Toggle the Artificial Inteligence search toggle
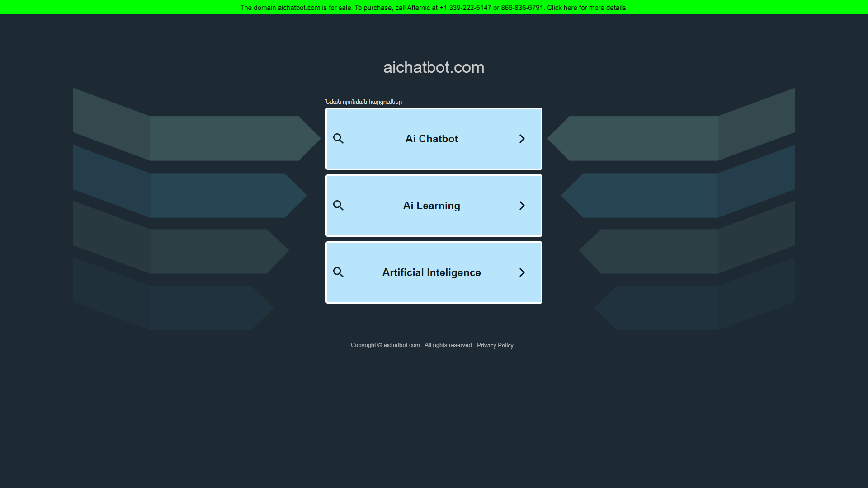Screen dimensions: 868x488 338,272
